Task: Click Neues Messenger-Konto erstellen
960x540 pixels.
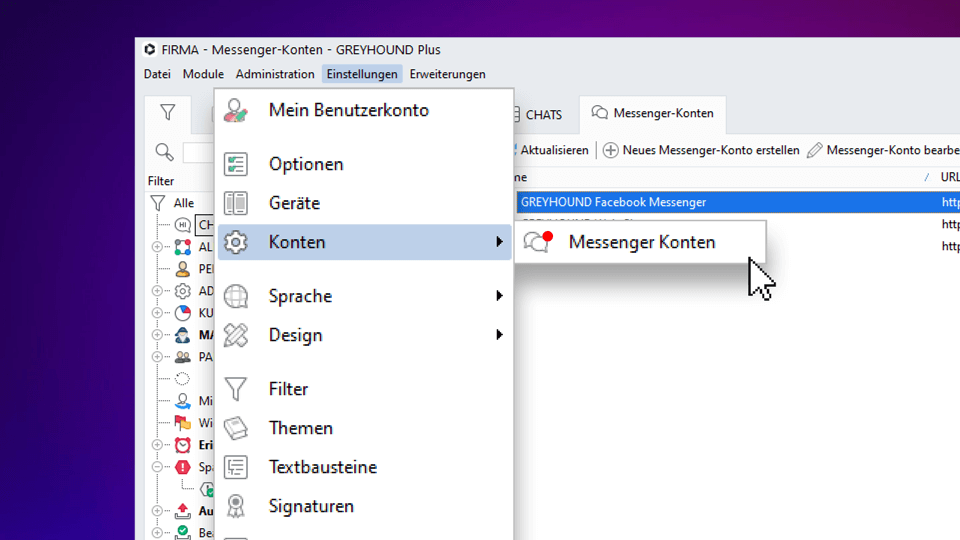Action: coord(701,150)
